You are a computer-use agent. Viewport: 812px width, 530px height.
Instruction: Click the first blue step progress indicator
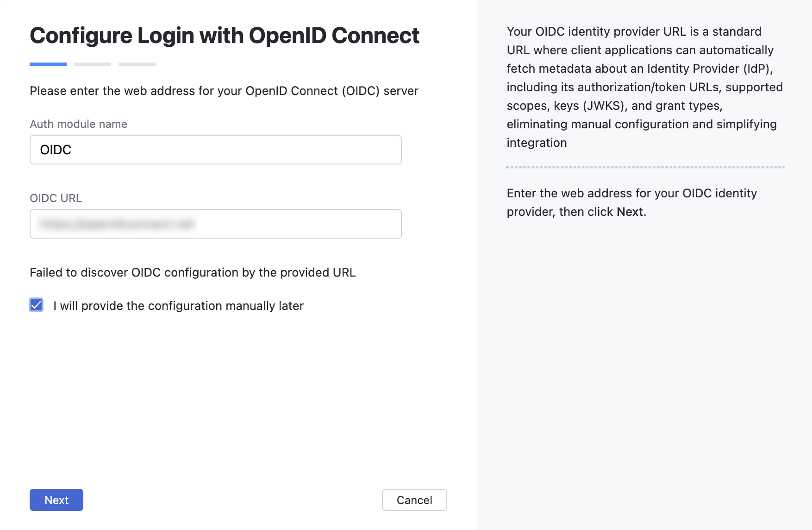coord(48,64)
